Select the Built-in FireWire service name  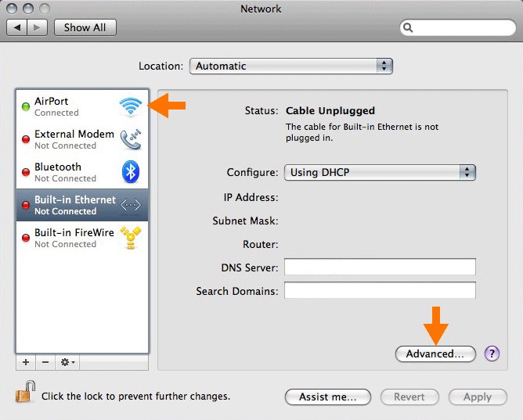pyautogui.click(x=74, y=232)
